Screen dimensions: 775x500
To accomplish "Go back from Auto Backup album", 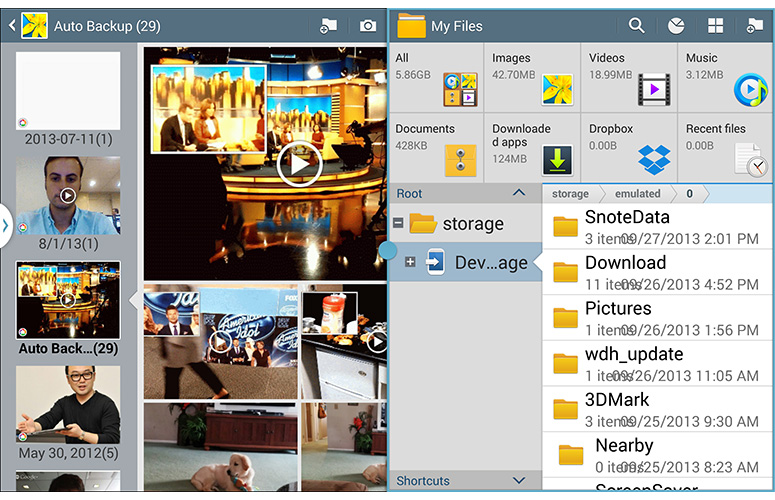I will [12, 25].
